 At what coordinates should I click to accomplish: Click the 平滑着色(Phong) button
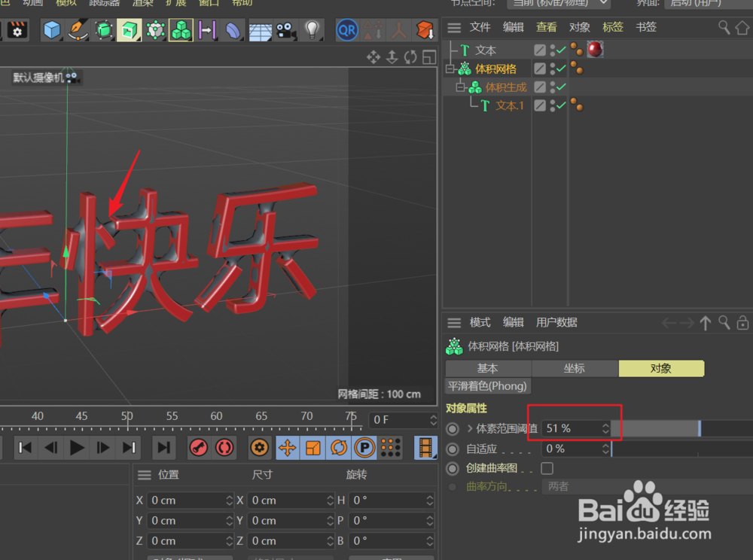pyautogui.click(x=488, y=385)
